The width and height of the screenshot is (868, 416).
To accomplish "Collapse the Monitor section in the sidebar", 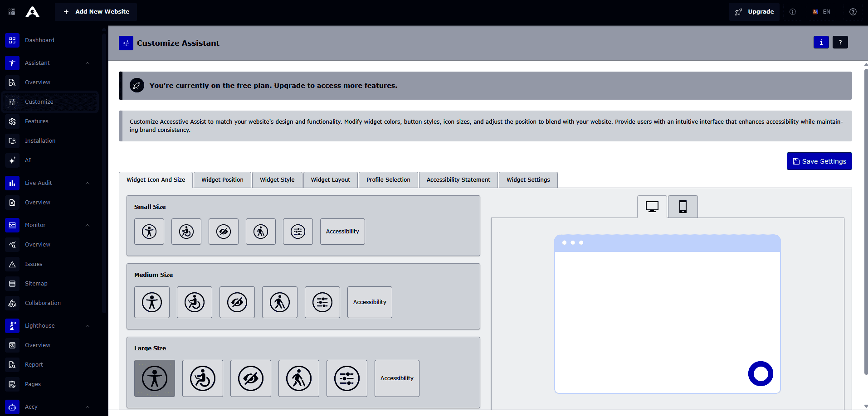I will click(87, 225).
